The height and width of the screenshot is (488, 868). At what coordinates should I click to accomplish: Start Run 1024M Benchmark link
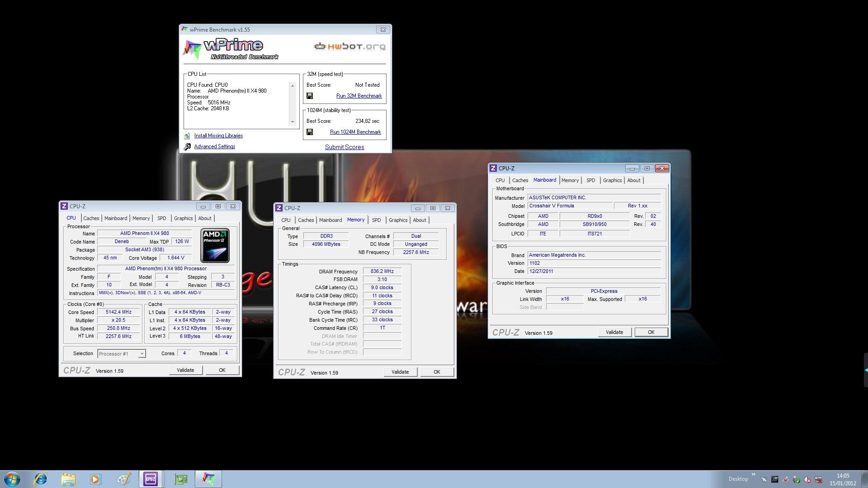tap(355, 132)
